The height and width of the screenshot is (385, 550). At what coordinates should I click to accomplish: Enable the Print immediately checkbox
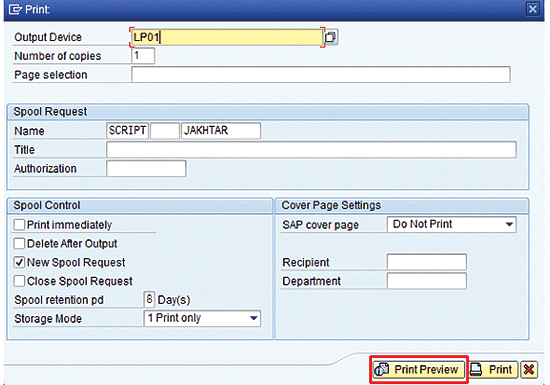tap(19, 225)
